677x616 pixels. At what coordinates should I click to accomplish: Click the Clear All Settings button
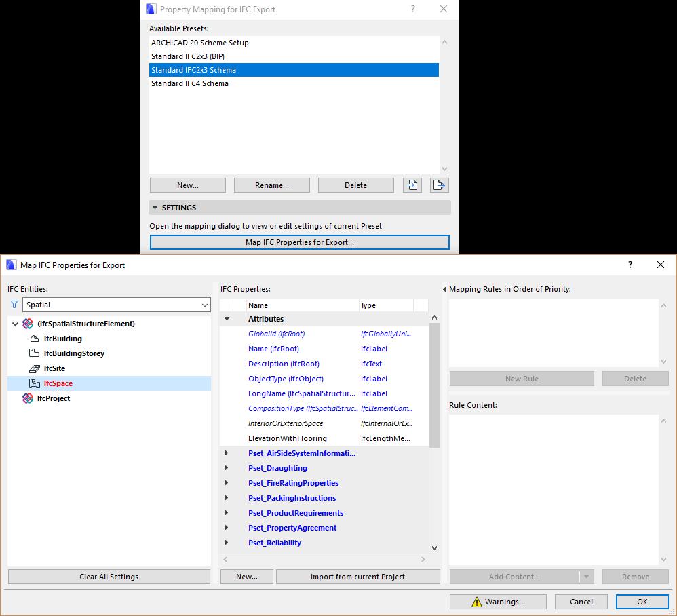point(109,576)
